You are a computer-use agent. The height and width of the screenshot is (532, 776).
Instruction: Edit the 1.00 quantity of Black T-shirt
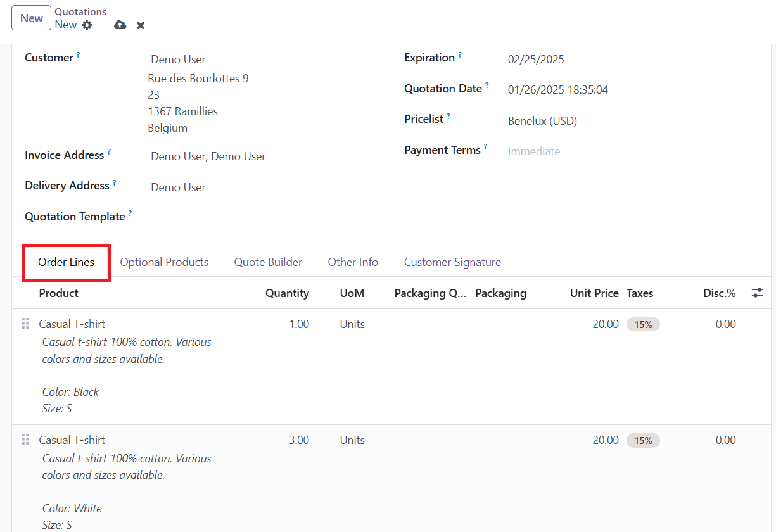[299, 324]
